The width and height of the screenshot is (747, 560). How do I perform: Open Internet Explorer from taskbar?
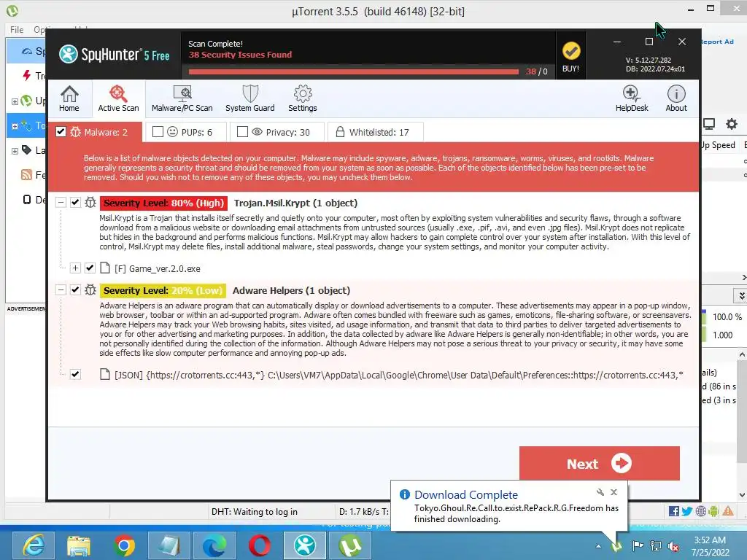tap(34, 545)
